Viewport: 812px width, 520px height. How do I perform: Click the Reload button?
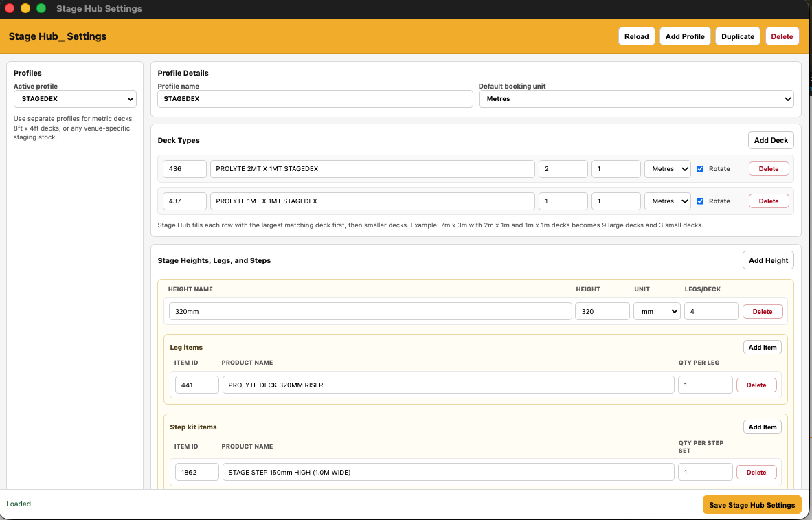tap(636, 36)
